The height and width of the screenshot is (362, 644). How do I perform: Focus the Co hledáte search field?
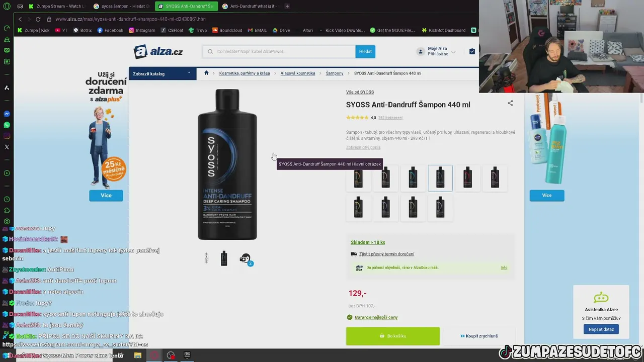coord(279,51)
